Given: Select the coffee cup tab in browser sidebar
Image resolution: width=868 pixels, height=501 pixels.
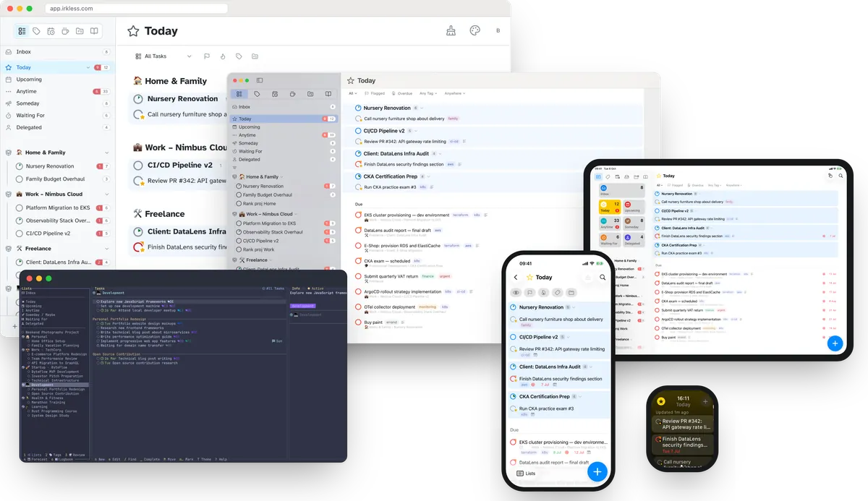Looking at the screenshot, I should (x=65, y=32).
